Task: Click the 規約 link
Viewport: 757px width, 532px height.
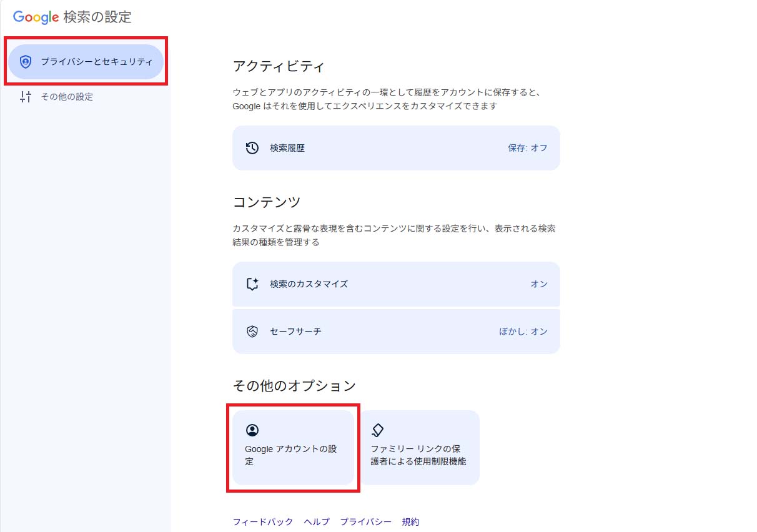Action: [411, 522]
